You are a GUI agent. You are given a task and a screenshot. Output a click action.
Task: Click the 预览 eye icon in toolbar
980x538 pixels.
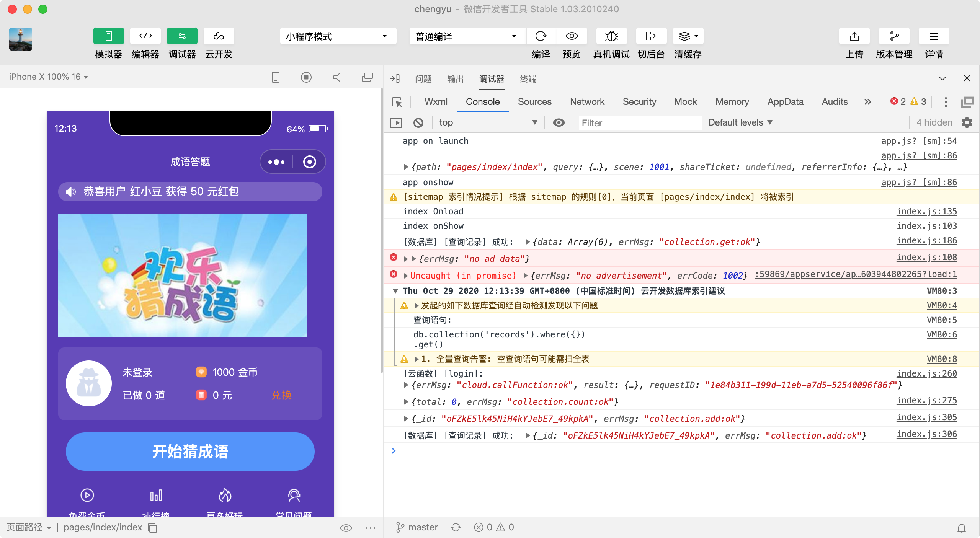(572, 36)
